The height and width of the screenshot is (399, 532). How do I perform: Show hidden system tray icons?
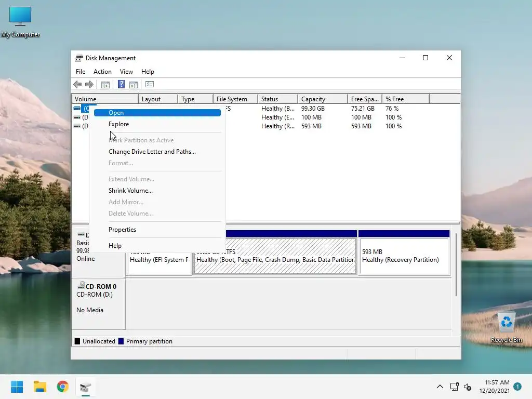click(x=440, y=387)
